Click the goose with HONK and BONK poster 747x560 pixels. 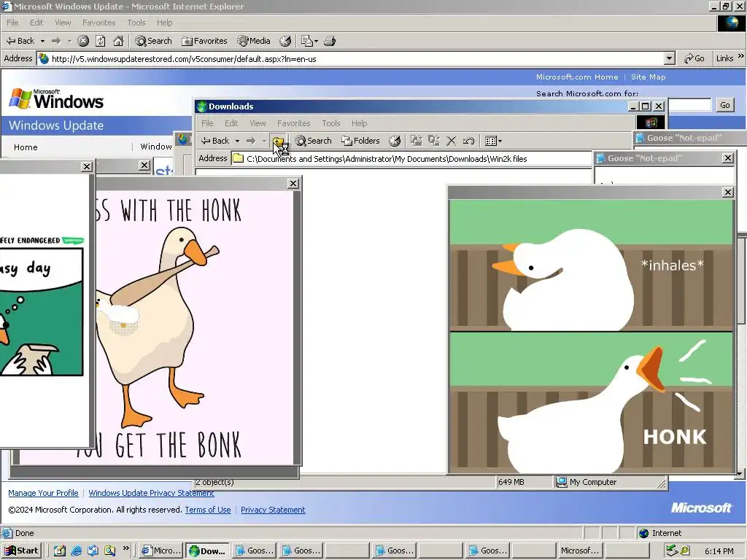pyautogui.click(x=196, y=327)
